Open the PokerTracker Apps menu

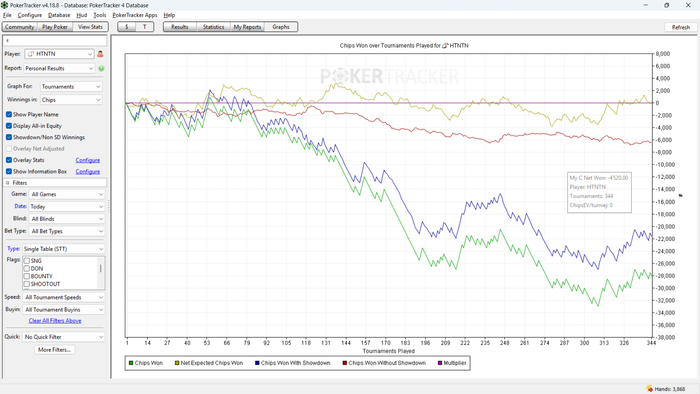pos(135,15)
